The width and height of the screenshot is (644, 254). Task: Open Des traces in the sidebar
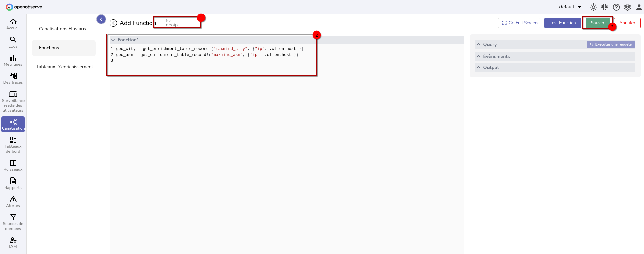coord(13,78)
